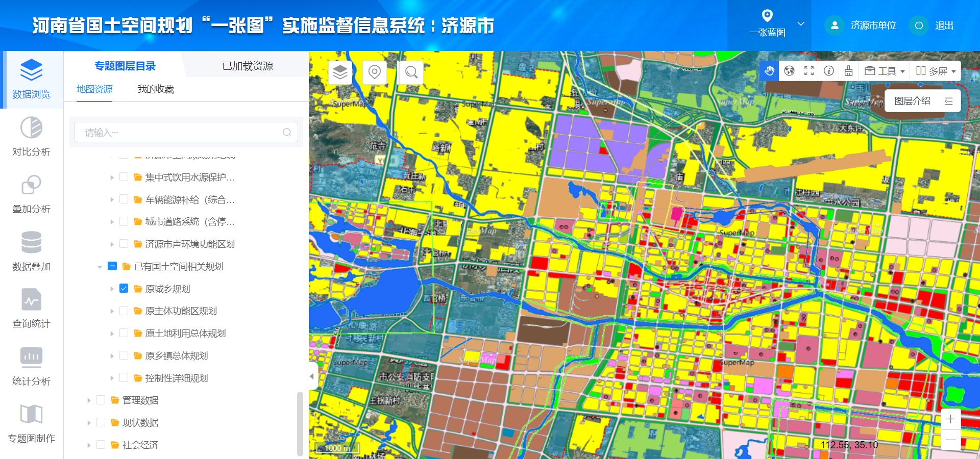Check the 控制性详细规划 checkbox
The height and width of the screenshot is (459, 980).
pos(124,377)
